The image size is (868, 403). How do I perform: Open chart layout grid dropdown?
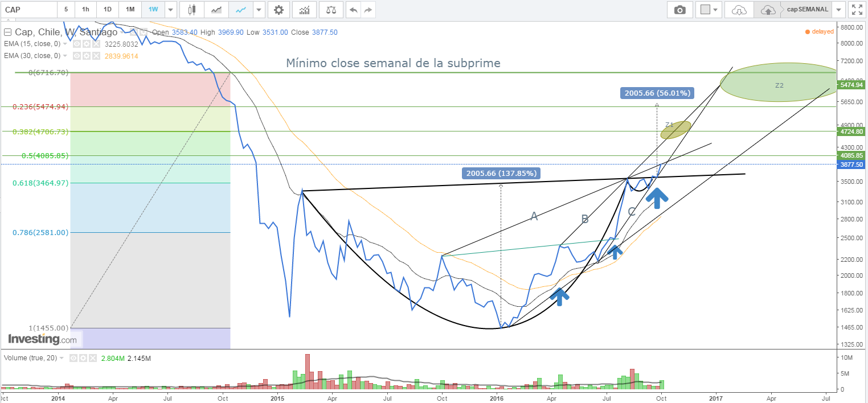709,10
